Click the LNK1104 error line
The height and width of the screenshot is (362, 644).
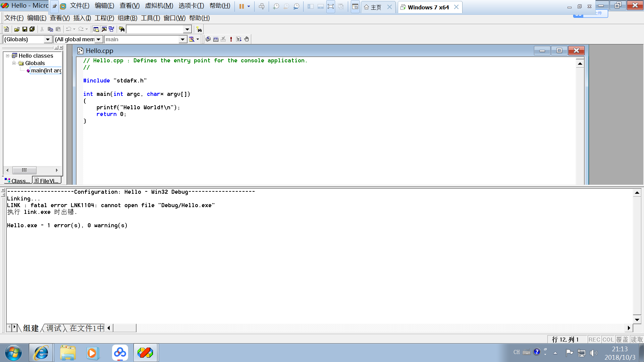(111, 205)
